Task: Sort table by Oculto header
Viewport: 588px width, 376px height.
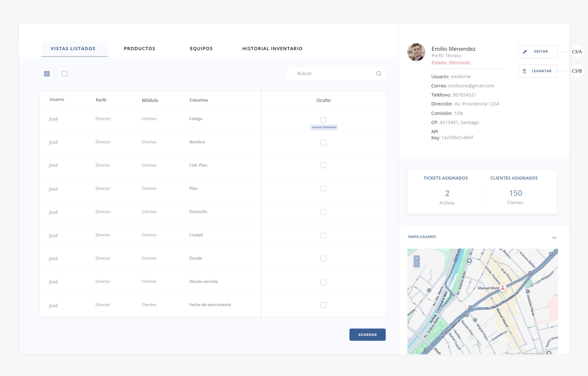Action: coord(323,100)
